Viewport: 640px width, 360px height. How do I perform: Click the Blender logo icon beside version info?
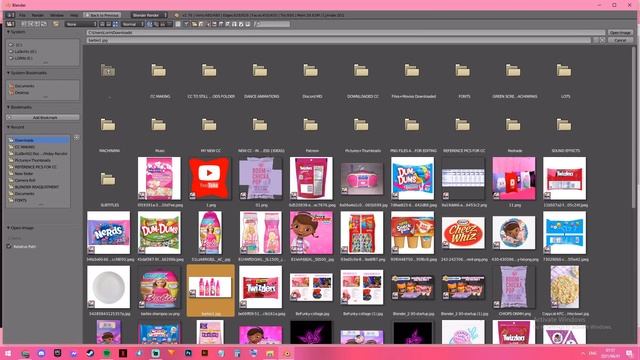click(x=177, y=15)
